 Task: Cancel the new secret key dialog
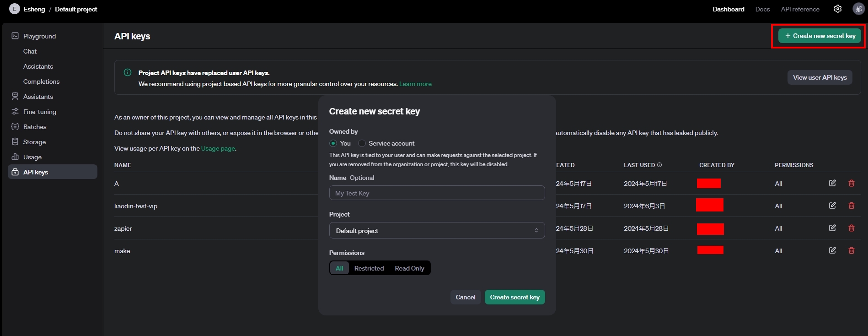pos(465,297)
